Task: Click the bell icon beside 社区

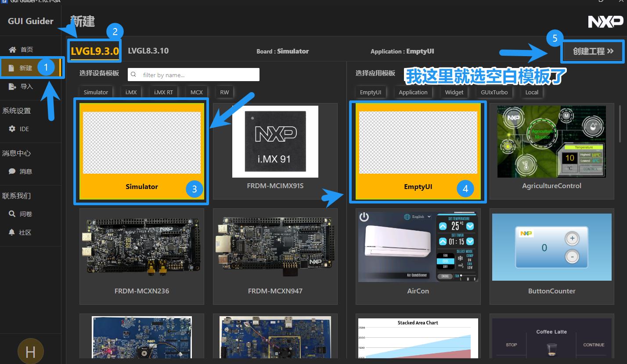Action: coord(12,232)
